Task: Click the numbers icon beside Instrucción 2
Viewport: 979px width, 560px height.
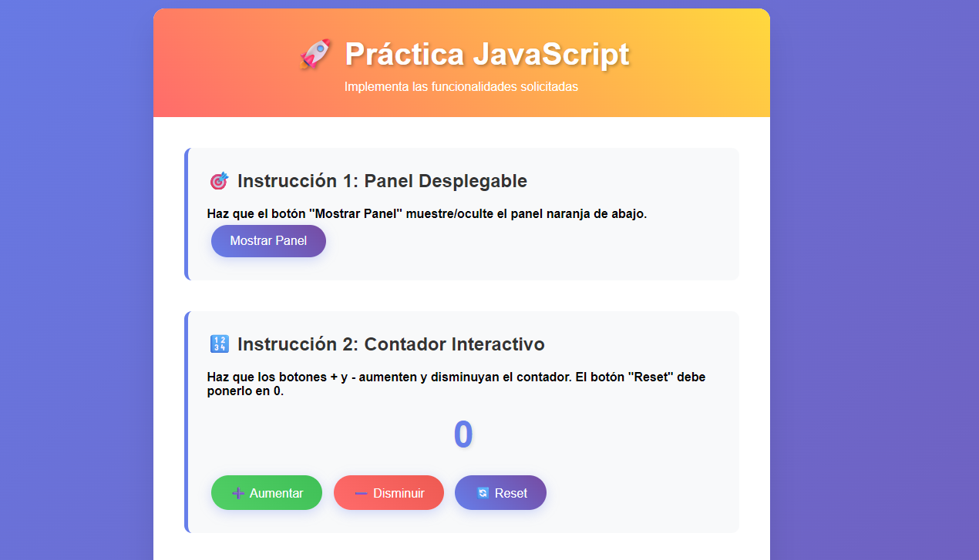Action: pyautogui.click(x=219, y=344)
